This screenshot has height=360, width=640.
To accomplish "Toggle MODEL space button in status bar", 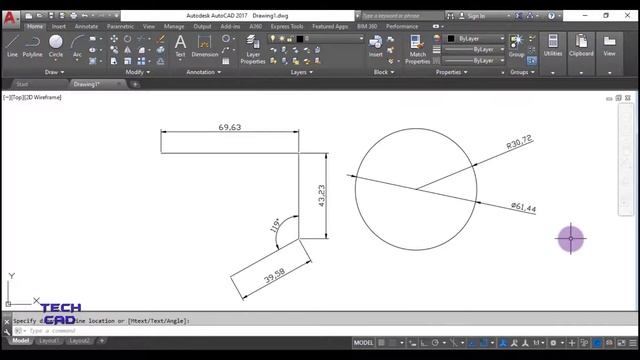I will click(x=363, y=343).
